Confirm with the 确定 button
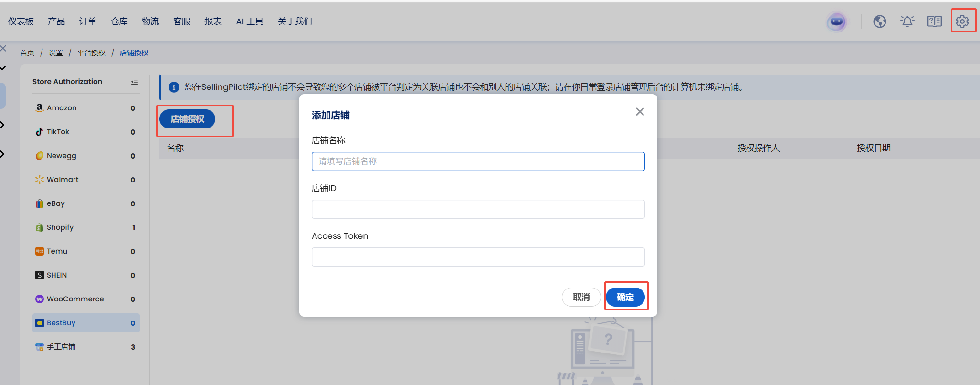 point(625,297)
